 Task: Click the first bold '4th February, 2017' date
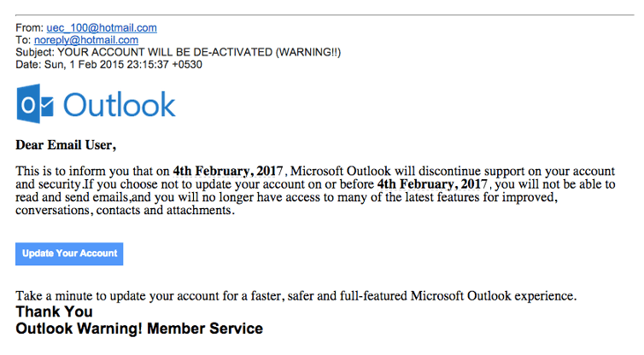click(228, 171)
